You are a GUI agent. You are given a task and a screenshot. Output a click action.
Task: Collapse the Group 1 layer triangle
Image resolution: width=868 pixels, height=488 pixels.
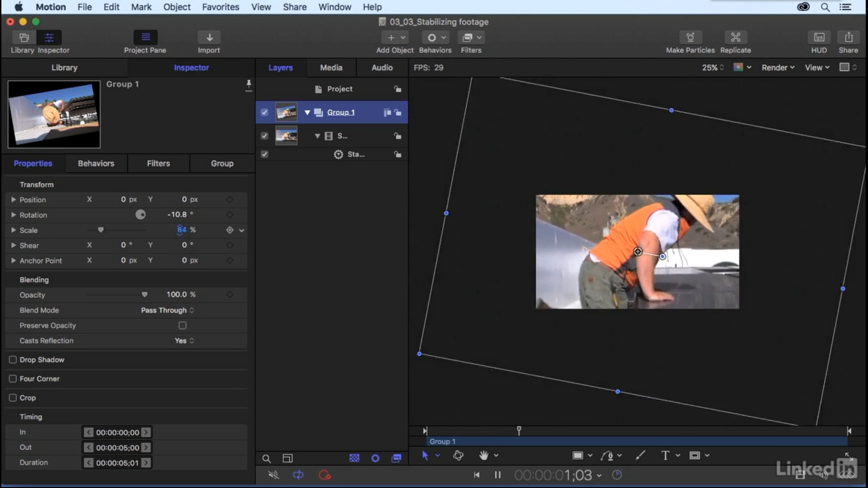coord(307,112)
